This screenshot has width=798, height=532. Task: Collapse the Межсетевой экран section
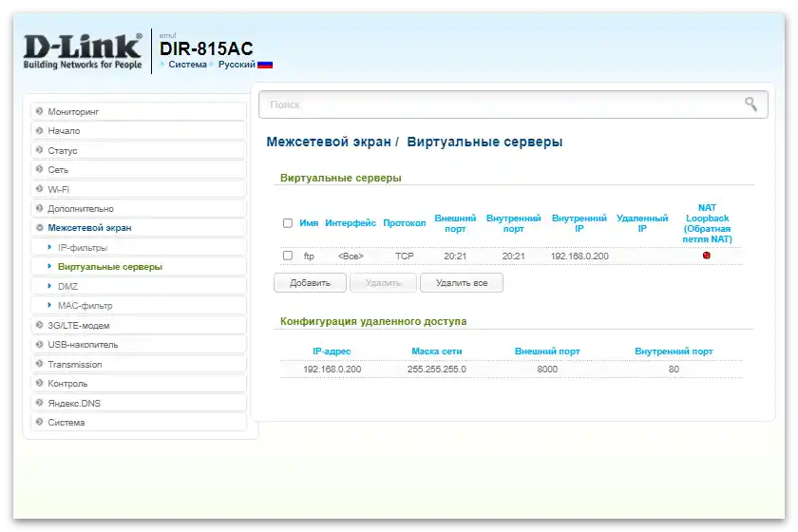[x=139, y=228]
